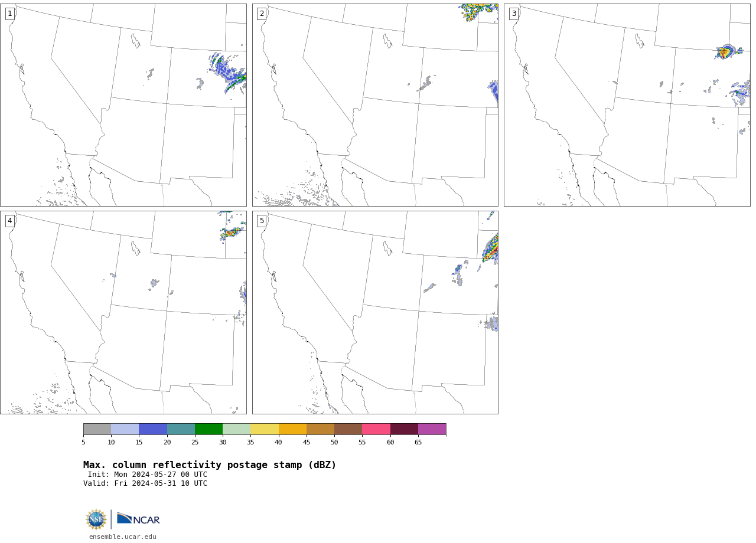Click the ensemble.ucar.edu text
This screenshot has width=756, height=543.
pos(123,537)
